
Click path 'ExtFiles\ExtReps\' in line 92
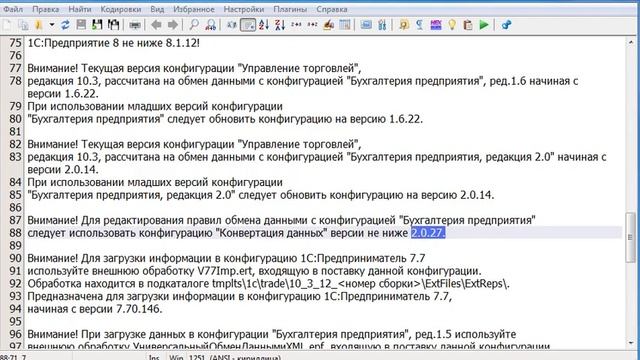tap(467, 283)
